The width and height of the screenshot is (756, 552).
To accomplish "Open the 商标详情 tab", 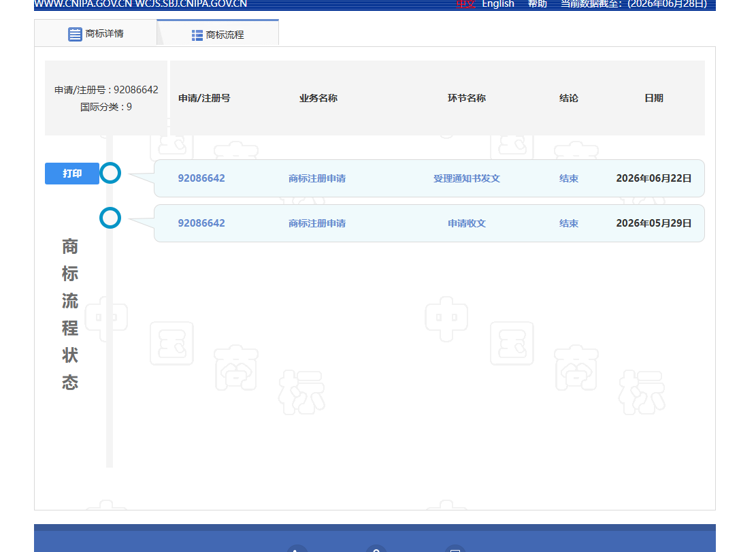I will 95,34.
